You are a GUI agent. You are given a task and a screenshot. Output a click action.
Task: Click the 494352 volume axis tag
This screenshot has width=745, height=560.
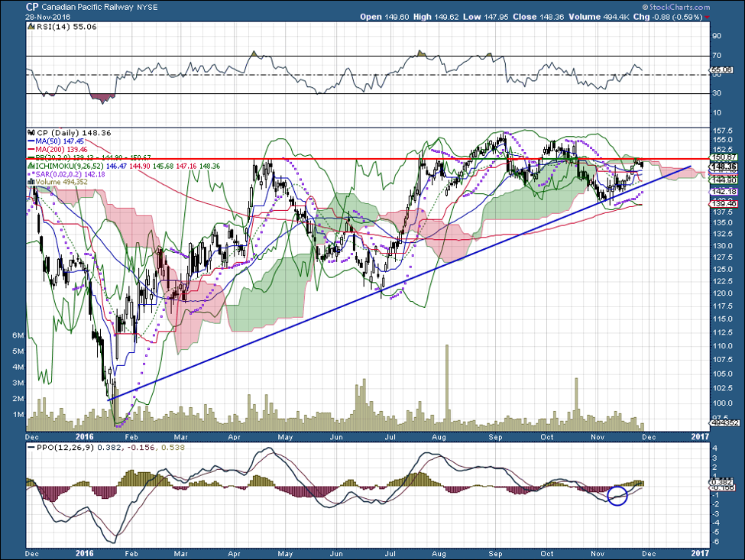coord(725,422)
